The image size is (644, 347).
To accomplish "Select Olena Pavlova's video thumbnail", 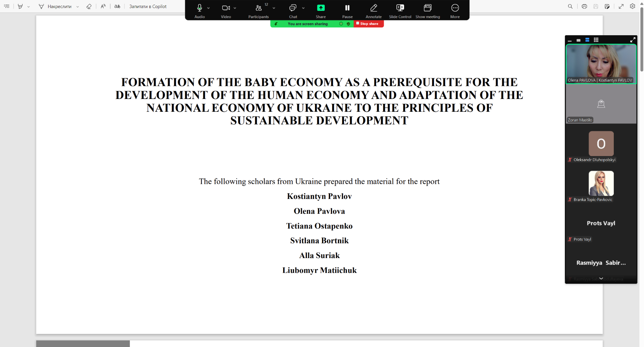I will [601, 63].
